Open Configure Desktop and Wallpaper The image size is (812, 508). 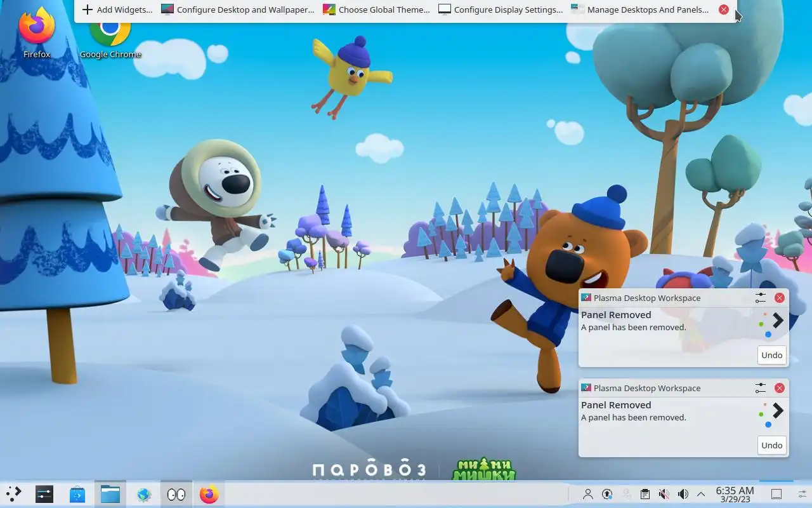[x=238, y=10]
